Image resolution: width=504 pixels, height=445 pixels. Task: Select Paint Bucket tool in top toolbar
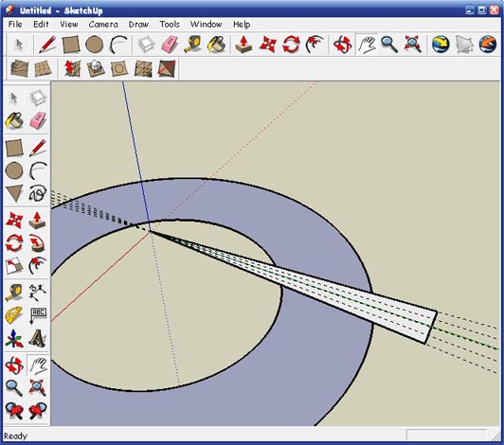(217, 44)
